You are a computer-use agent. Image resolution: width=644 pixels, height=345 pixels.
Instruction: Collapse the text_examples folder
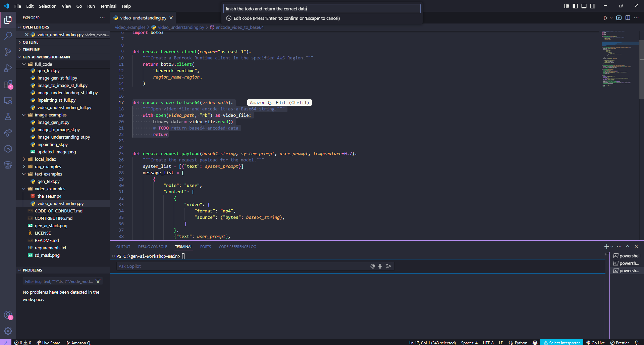coord(24,174)
